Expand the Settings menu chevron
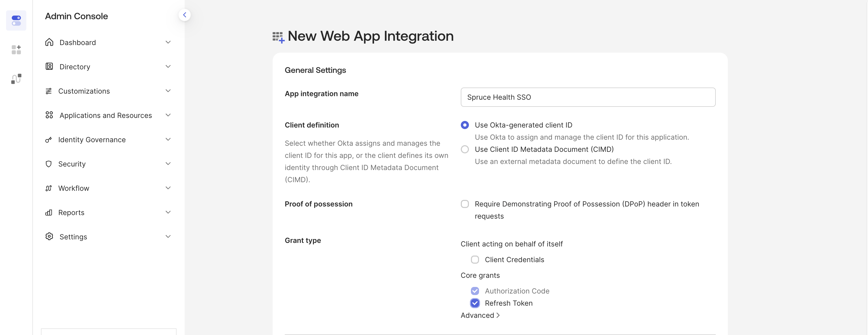The height and width of the screenshot is (335, 868). (168, 236)
